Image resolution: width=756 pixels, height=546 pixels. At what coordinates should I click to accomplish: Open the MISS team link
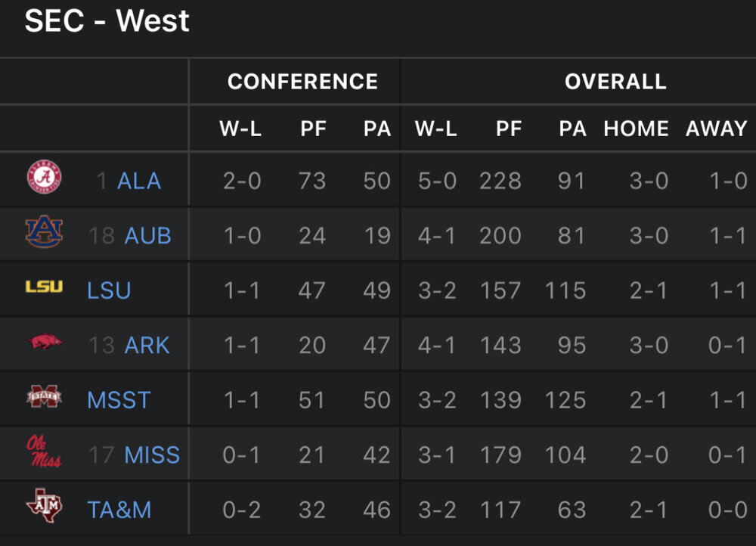152,455
